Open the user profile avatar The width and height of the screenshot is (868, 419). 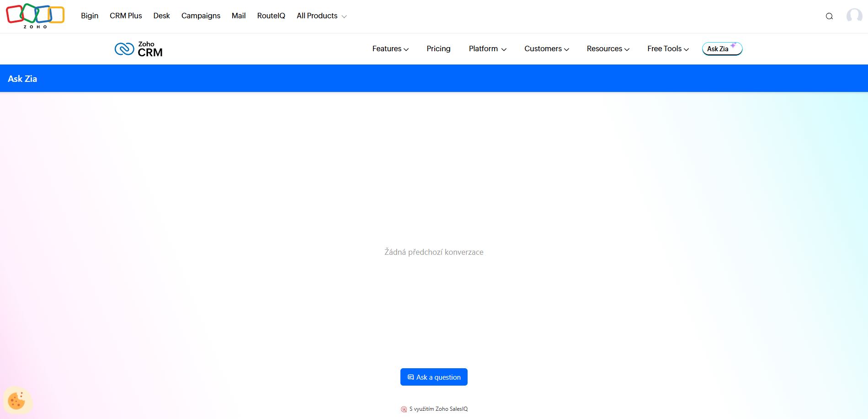[854, 16]
